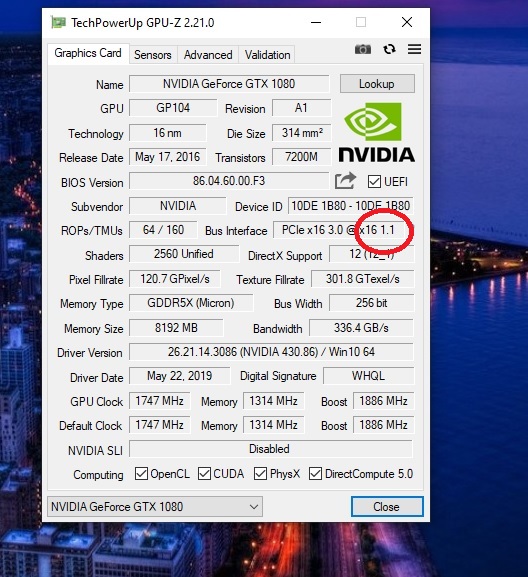Click the Close button
This screenshot has height=577, width=528.
pyautogui.click(x=387, y=507)
